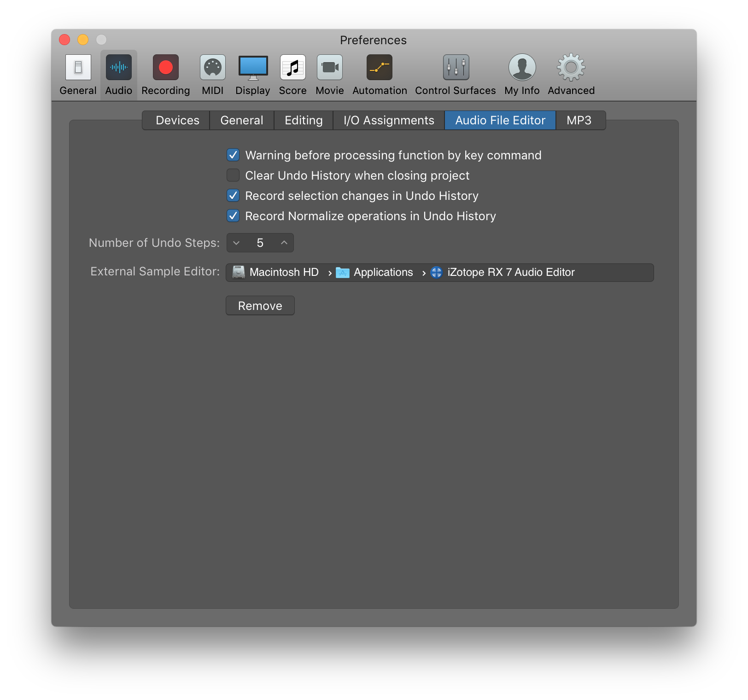Open Display preferences monitor icon
The width and height of the screenshot is (748, 700).
click(253, 67)
